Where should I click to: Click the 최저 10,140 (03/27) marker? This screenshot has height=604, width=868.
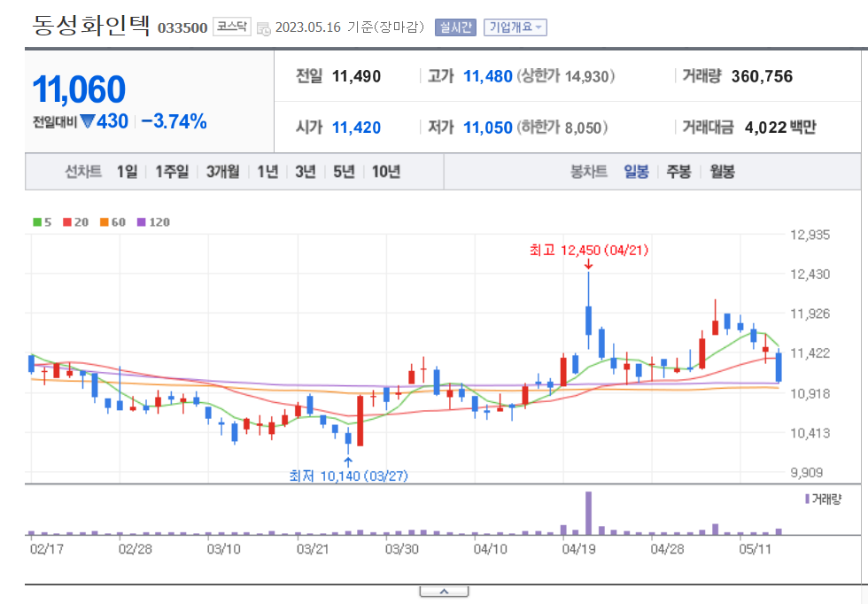pos(348,476)
